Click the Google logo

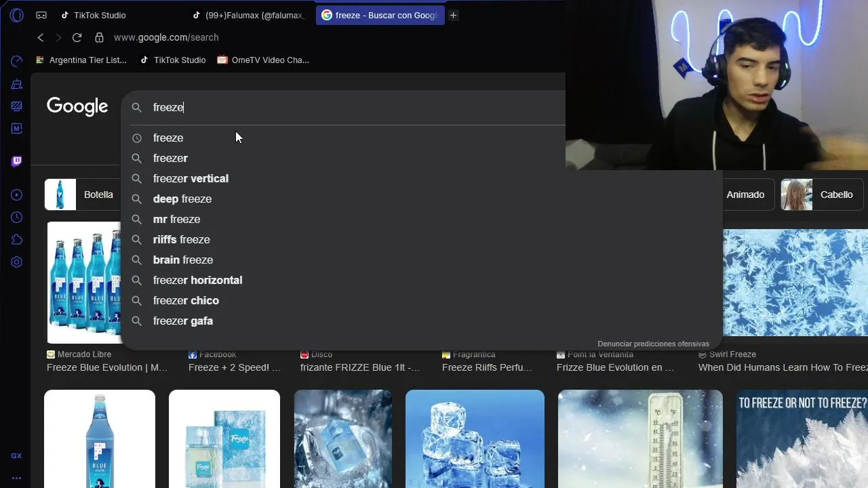tap(77, 106)
